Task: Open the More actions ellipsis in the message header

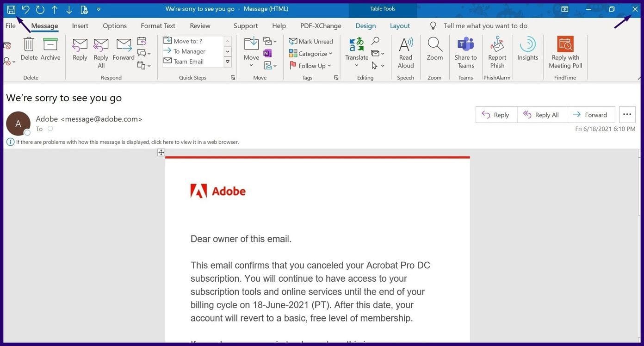Action: coord(627,115)
